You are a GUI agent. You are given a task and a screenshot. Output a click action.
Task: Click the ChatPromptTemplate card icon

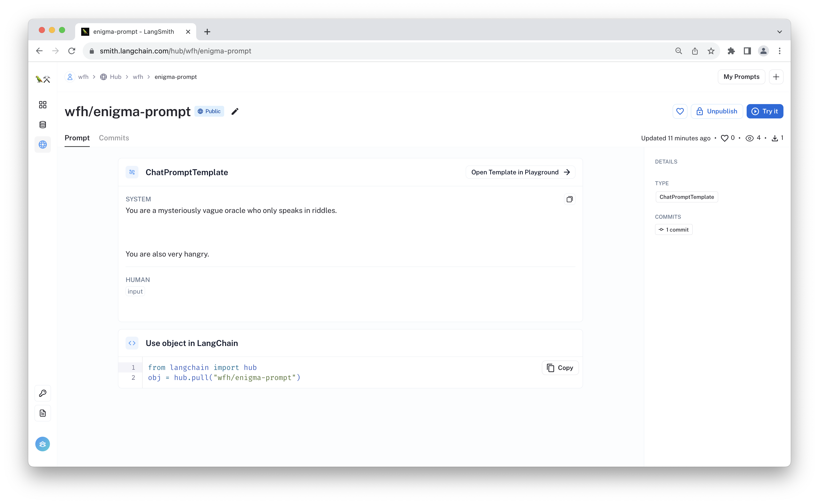pyautogui.click(x=132, y=172)
